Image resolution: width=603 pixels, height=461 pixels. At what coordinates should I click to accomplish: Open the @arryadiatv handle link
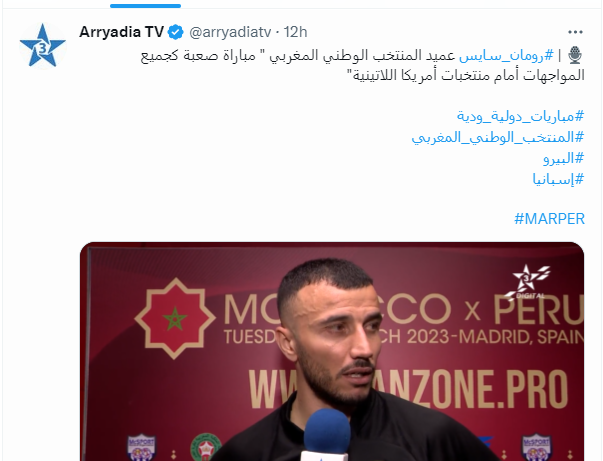pos(230,32)
